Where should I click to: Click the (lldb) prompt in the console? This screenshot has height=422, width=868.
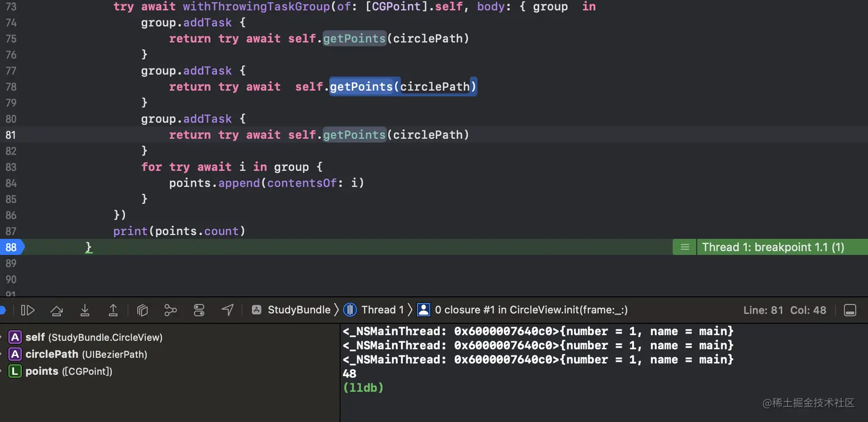pyautogui.click(x=363, y=388)
